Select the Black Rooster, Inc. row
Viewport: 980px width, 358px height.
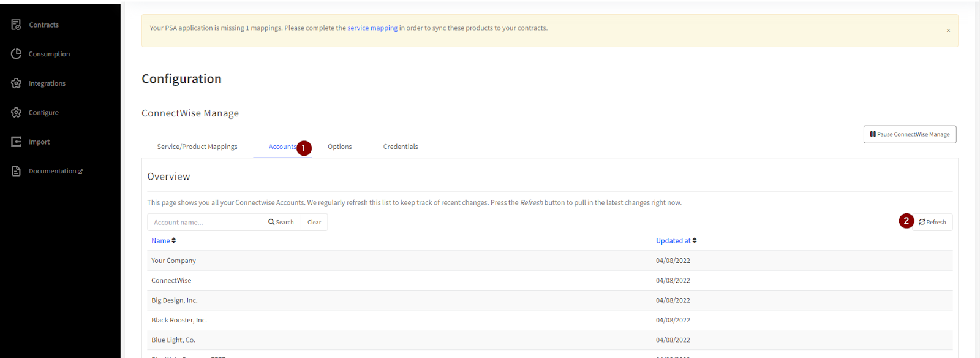point(550,320)
